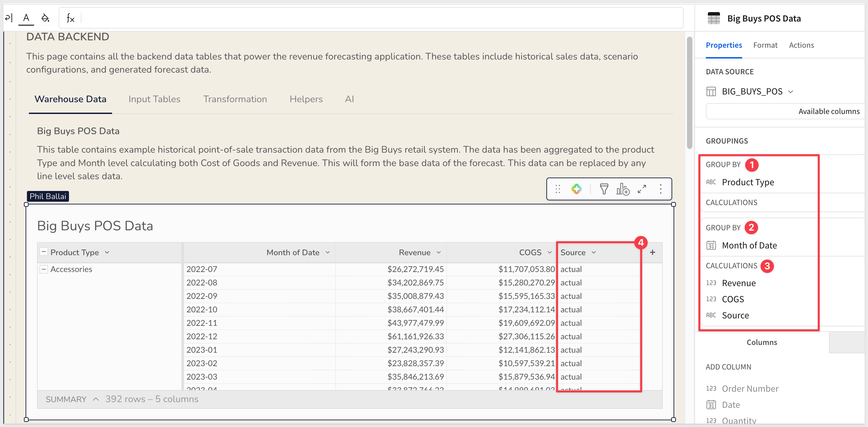Click the Source ABC text type icon
The image size is (868, 427).
pyautogui.click(x=711, y=315)
